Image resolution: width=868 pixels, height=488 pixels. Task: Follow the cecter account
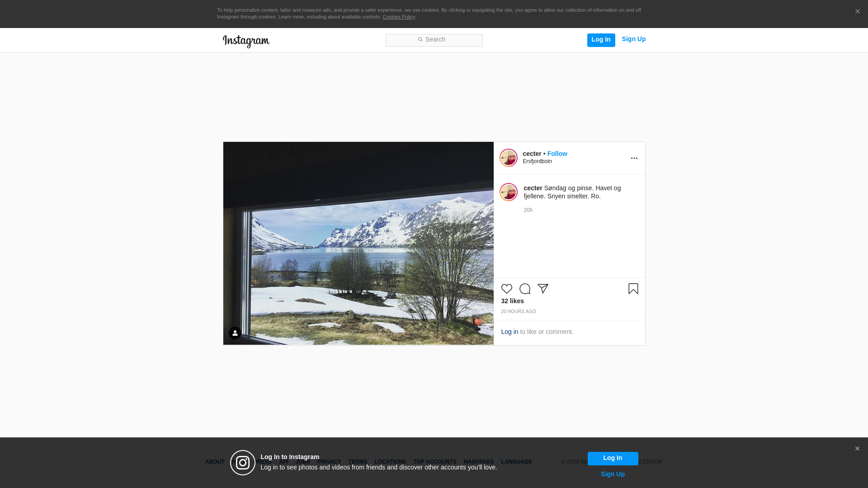tap(557, 154)
